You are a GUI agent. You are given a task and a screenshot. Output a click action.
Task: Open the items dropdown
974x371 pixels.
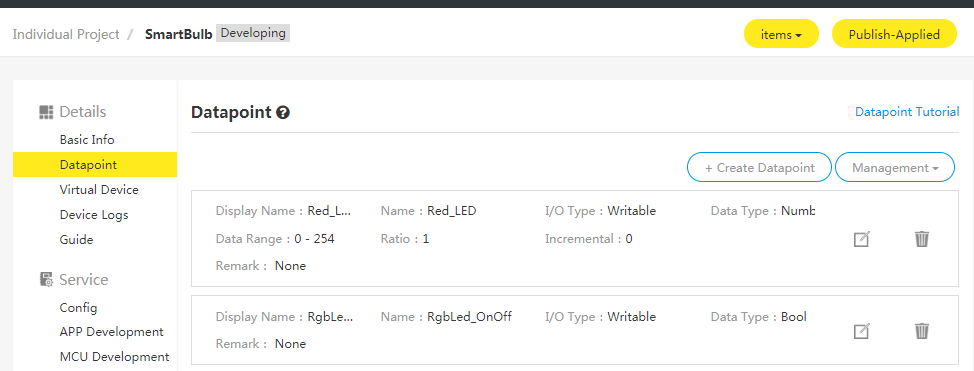click(x=781, y=35)
